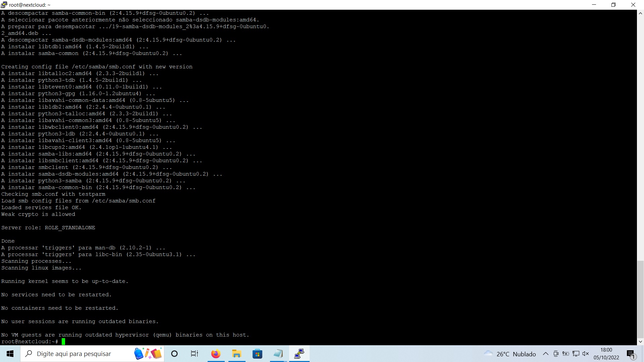644x362 pixels.
Task: Select the PuTTY taskbar icon
Action: (x=299, y=354)
